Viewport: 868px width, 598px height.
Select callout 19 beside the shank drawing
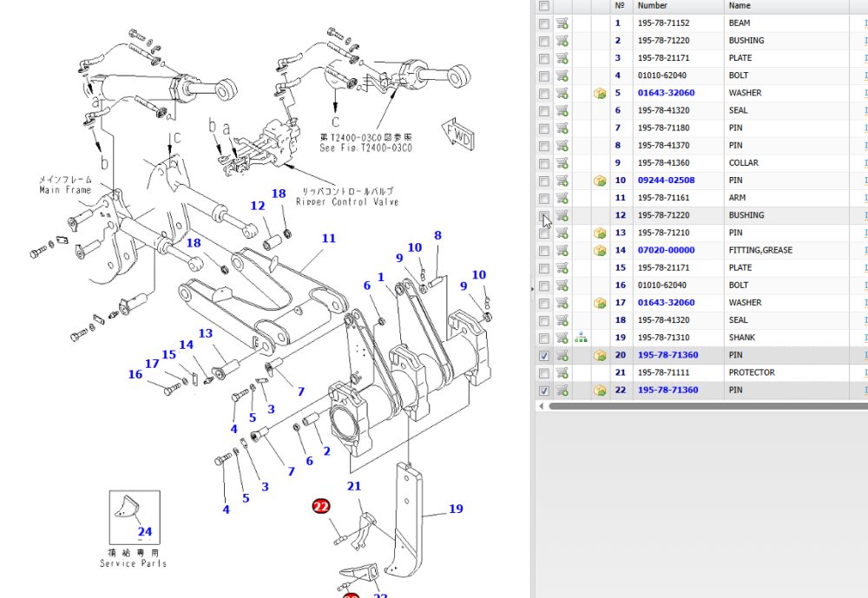pos(456,509)
